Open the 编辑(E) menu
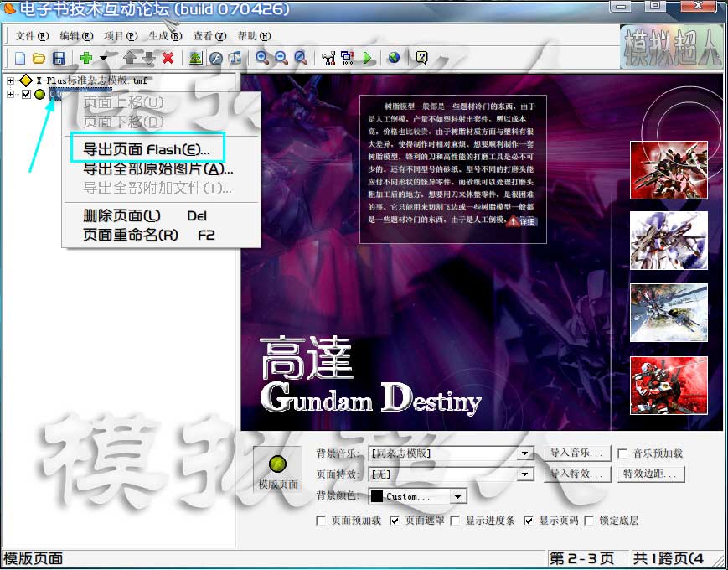The image size is (728, 570). pos(76,36)
